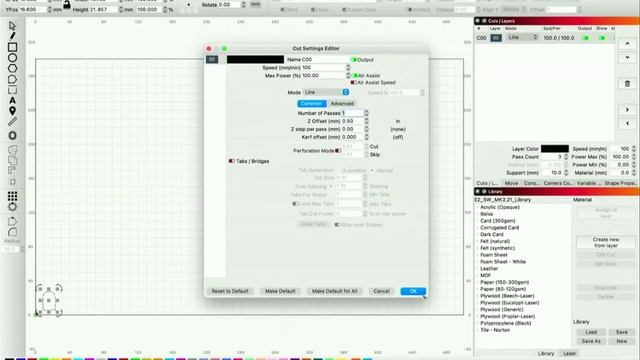Open the Shape Properties panel tab

click(620, 183)
